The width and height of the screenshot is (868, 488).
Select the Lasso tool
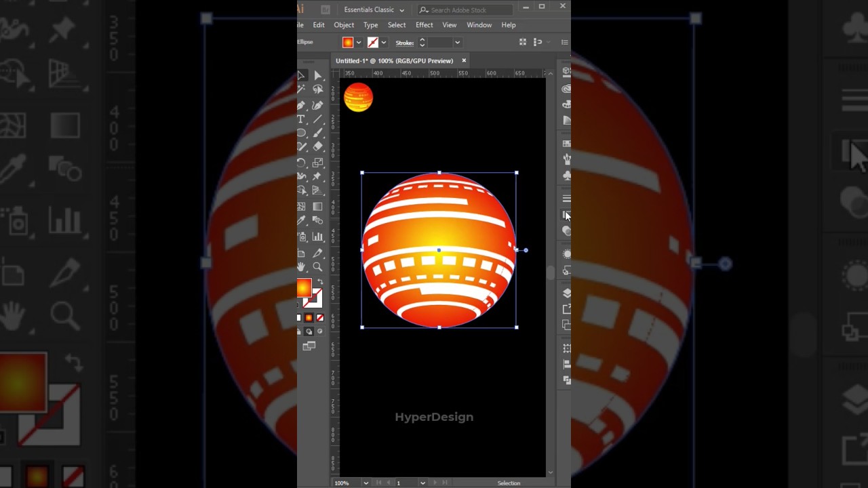pos(317,89)
